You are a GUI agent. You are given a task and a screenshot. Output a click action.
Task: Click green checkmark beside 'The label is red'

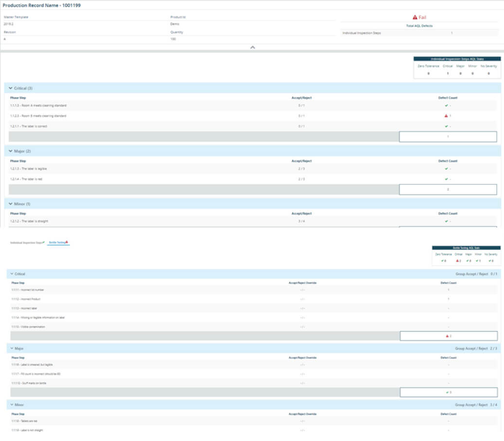pos(445,179)
